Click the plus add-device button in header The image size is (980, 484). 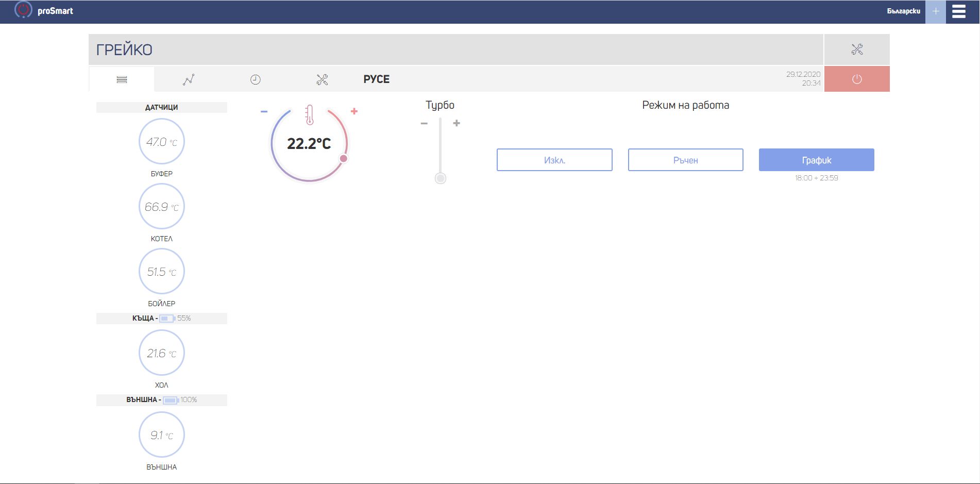[x=936, y=11]
